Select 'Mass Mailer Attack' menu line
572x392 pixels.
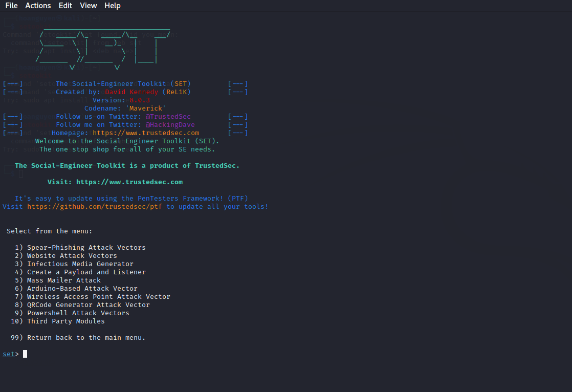[58, 280]
